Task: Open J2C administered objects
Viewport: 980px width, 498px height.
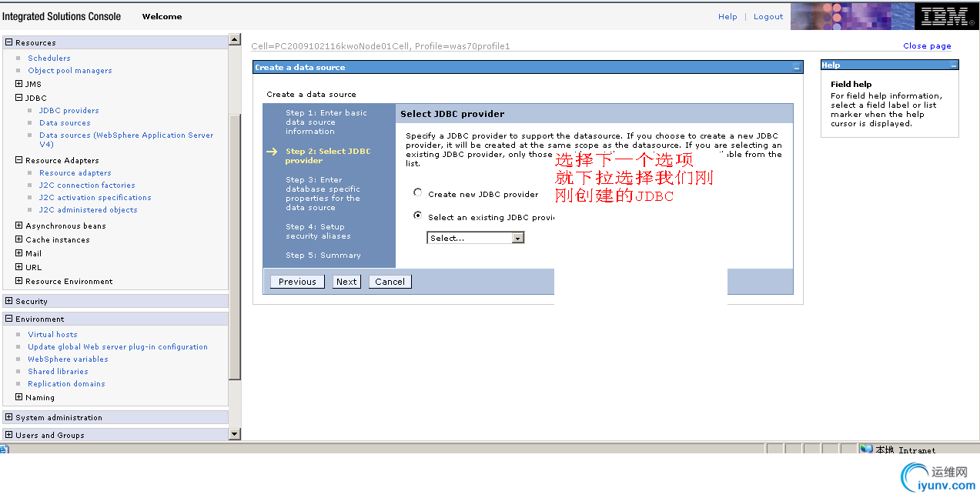Action: coord(89,209)
